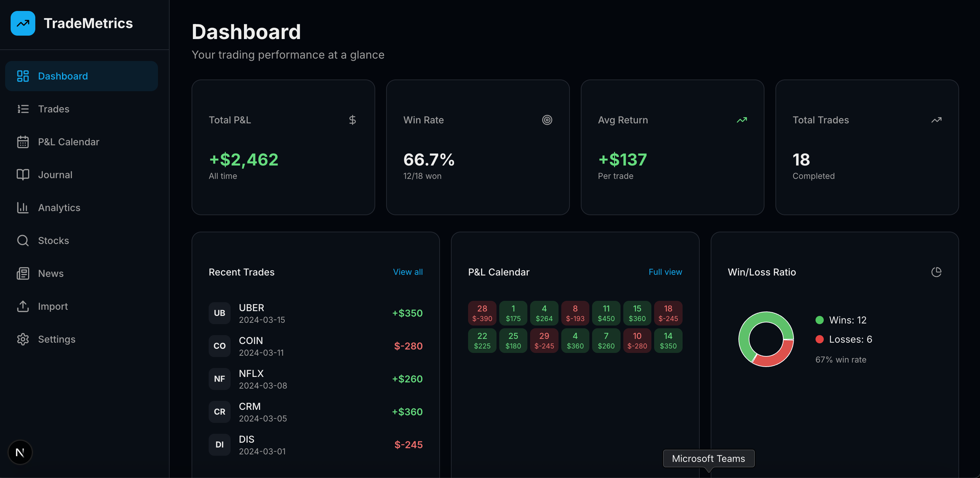Open View all recent trades
The image size is (980, 478).
[407, 272]
